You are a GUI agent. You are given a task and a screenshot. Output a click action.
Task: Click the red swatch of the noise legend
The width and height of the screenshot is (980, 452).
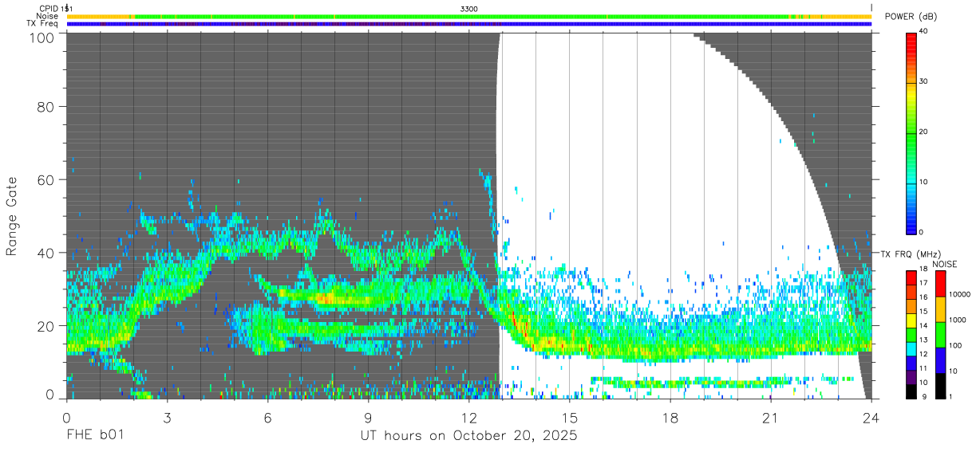[x=939, y=283]
